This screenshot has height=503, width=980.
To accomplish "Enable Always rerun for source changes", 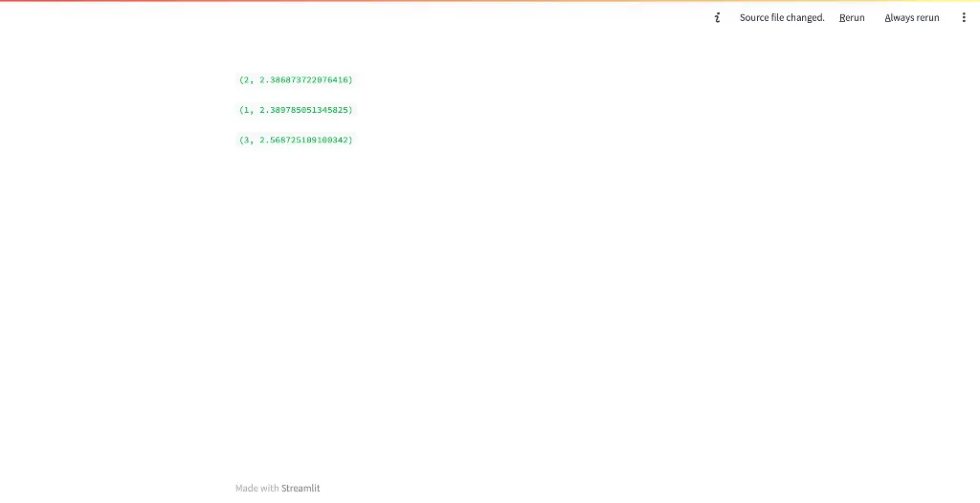I will (911, 17).
